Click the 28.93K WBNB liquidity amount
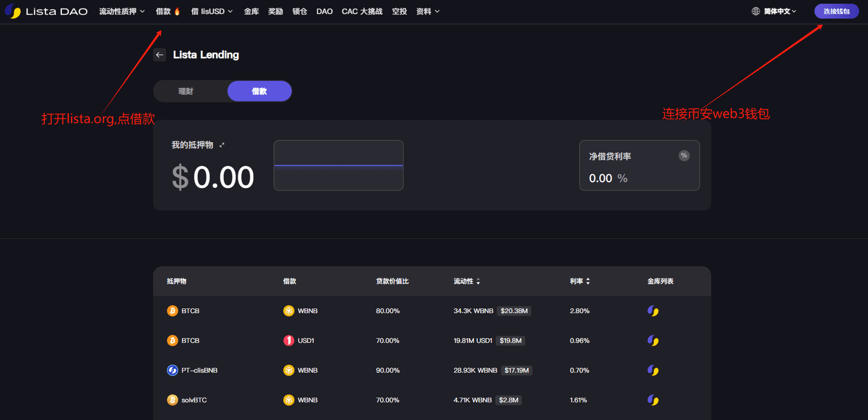This screenshot has height=420, width=868. [x=476, y=370]
